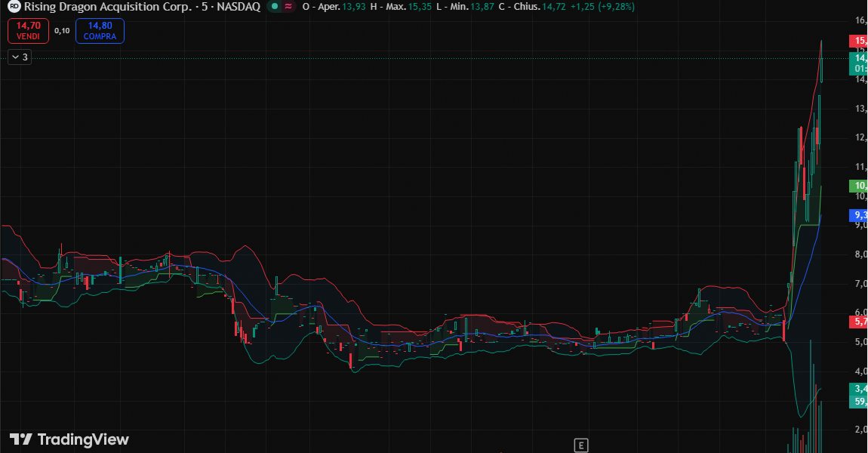The width and height of the screenshot is (868, 453).
Task: Click the pink data-mode wave icon
Action: point(288,7)
